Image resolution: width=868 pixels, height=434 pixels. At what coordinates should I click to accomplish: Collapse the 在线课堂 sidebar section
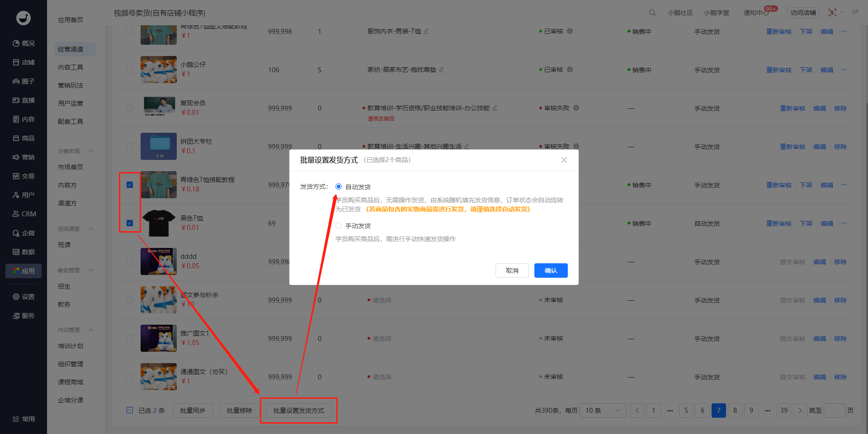[x=91, y=229]
